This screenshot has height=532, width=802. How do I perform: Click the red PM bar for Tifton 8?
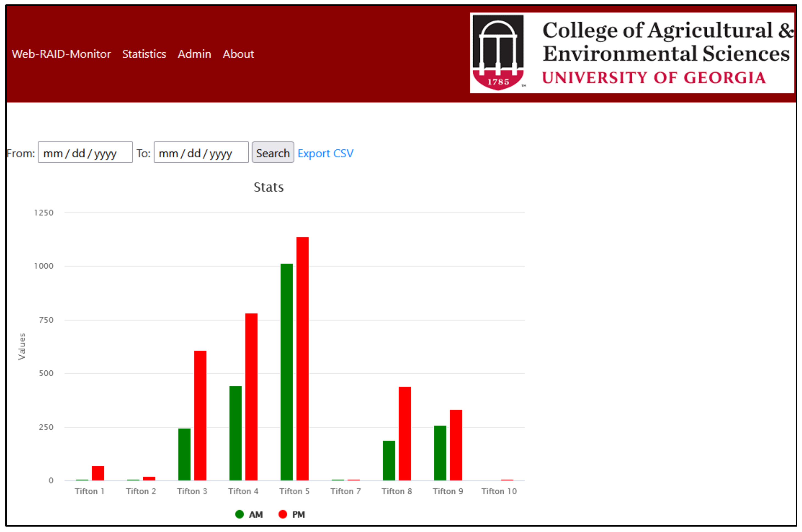coord(404,433)
